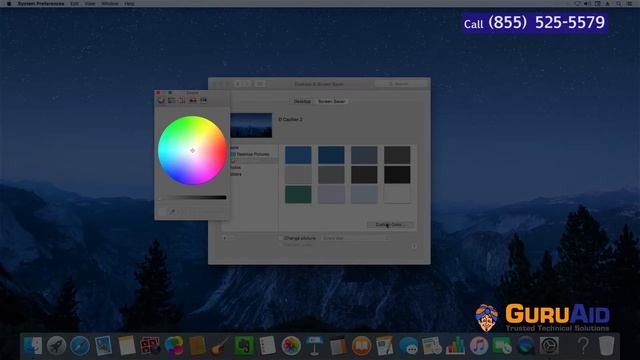Click the center of the color wheel

[193, 150]
